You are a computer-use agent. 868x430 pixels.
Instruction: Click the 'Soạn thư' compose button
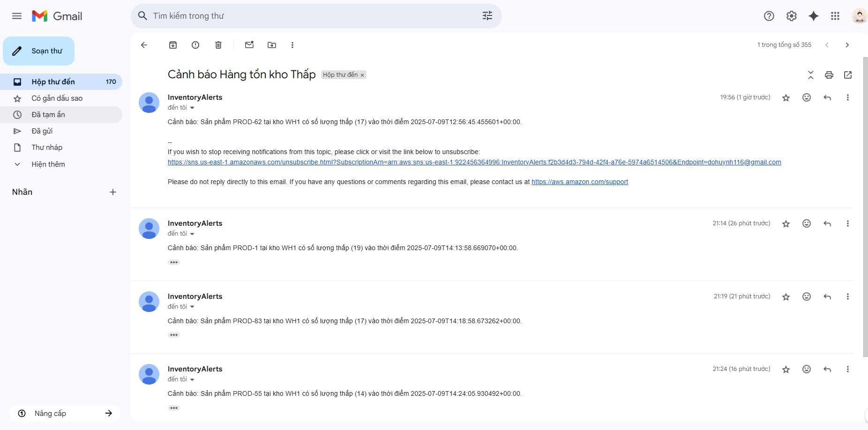click(x=39, y=51)
